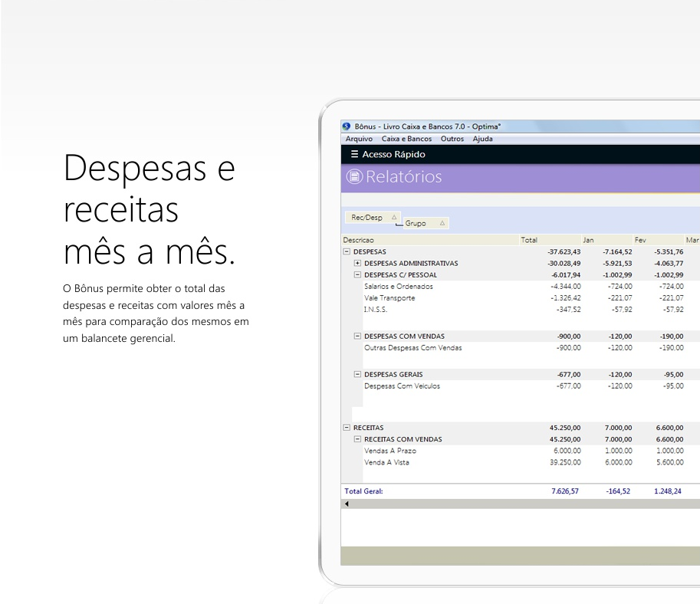The image size is (700, 604).
Task: Click sort arrow on Grupo grouping chip
Action: tap(442, 224)
